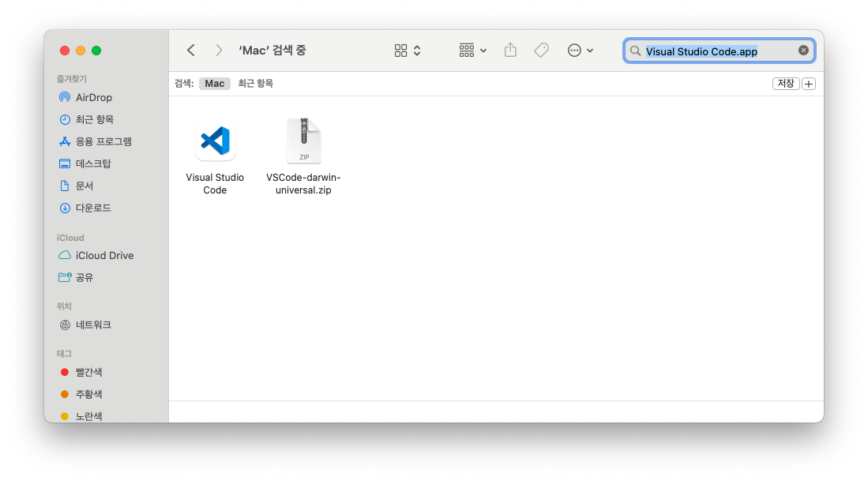Viewport: 868px width, 481px height.
Task: Click the clock icon beside 최근 항목
Action: pyautogui.click(x=65, y=119)
